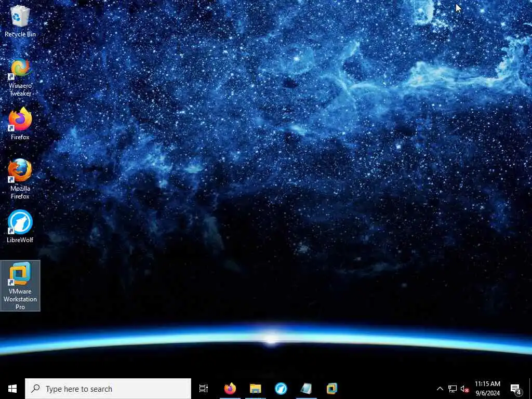Screen dimensions: 532x399
Task: Click the Show desktop strip at taskbar end
Action: click(x=530, y=389)
